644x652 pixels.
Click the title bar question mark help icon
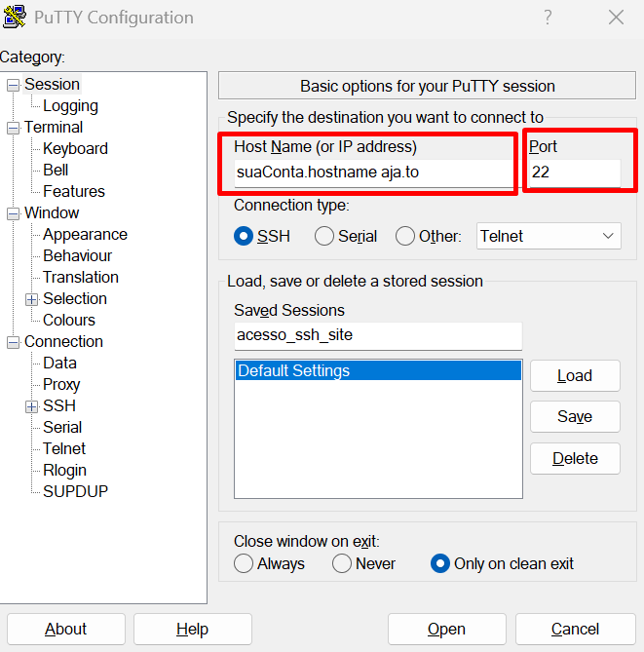pos(548,18)
